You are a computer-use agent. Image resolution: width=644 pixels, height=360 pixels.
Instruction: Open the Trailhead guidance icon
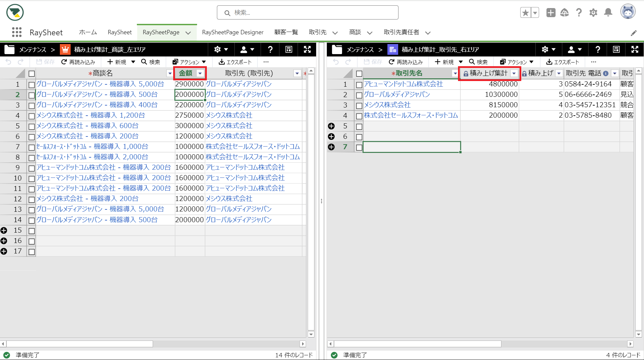click(x=565, y=13)
